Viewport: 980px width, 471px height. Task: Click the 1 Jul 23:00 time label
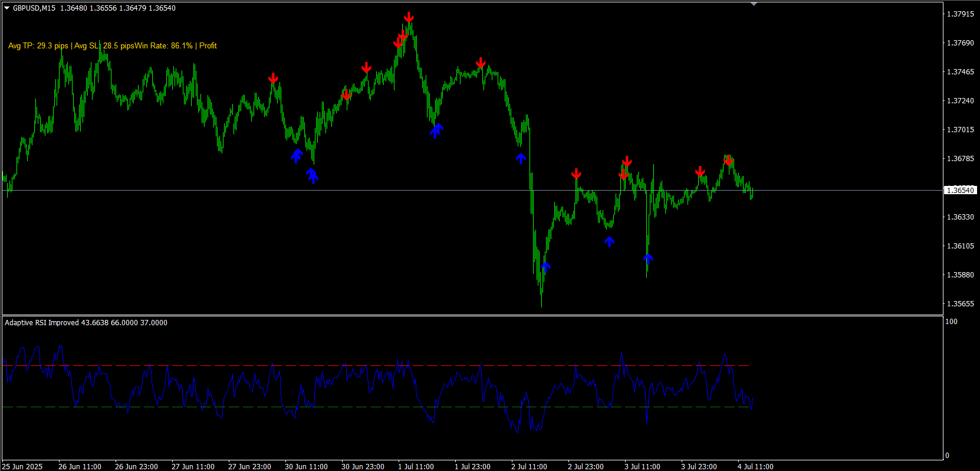pyautogui.click(x=472, y=466)
